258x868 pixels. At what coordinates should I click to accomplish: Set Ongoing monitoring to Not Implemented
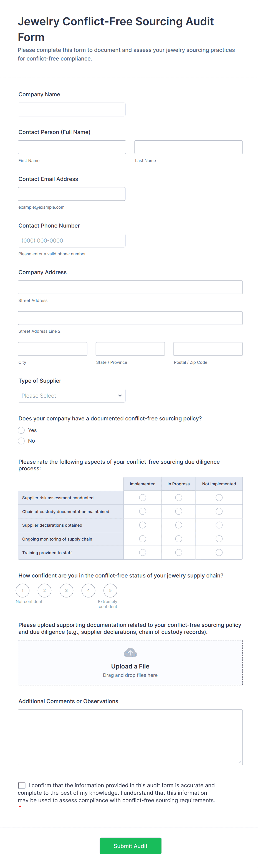(x=219, y=539)
